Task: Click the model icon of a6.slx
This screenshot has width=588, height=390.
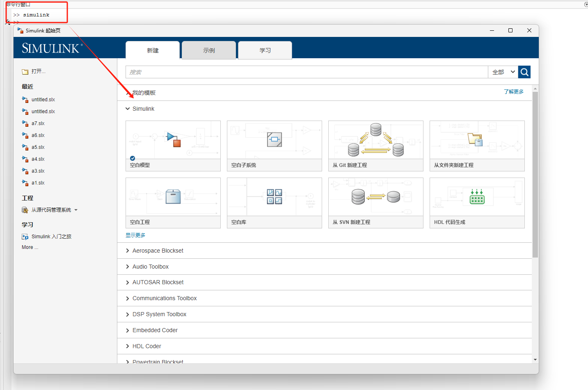Action: pyautogui.click(x=25, y=135)
